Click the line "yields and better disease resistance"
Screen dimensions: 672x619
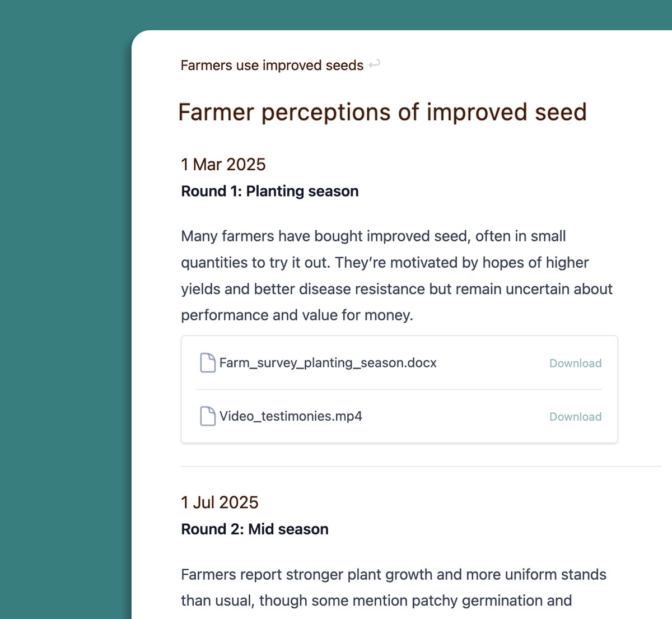point(396,289)
